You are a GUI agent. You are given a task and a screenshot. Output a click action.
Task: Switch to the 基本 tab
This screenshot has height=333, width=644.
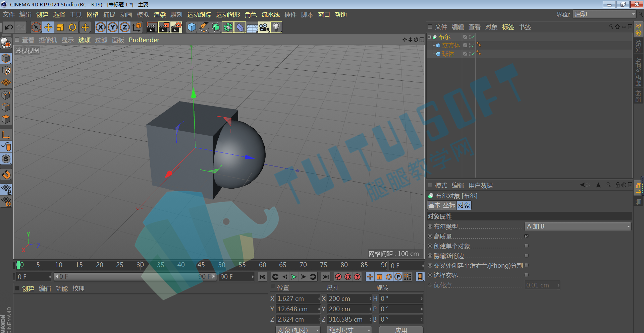(434, 205)
